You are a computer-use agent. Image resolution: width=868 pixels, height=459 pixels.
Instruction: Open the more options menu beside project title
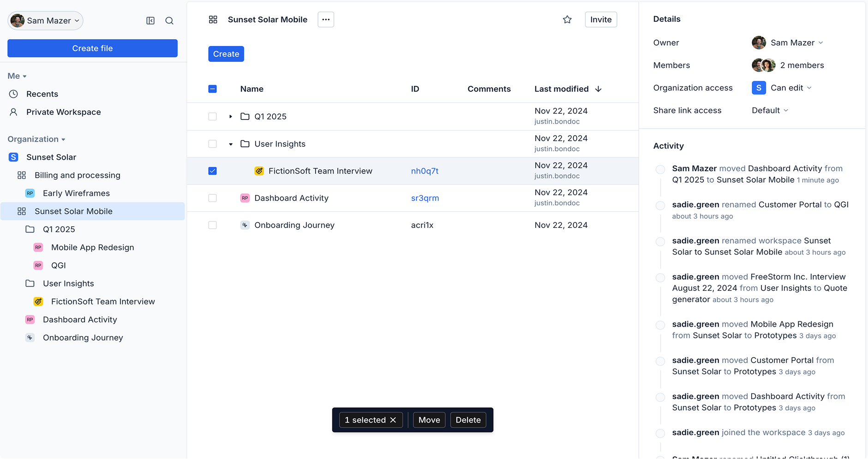326,19
